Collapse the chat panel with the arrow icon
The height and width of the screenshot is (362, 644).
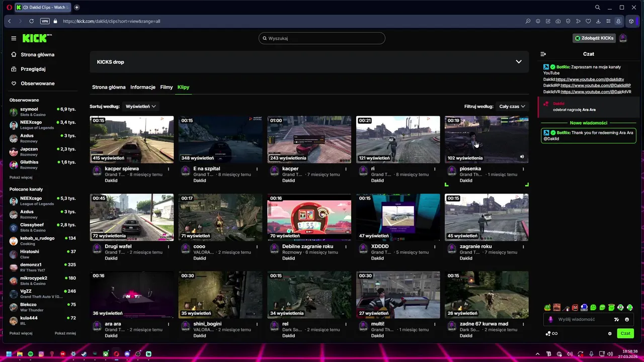[543, 54]
